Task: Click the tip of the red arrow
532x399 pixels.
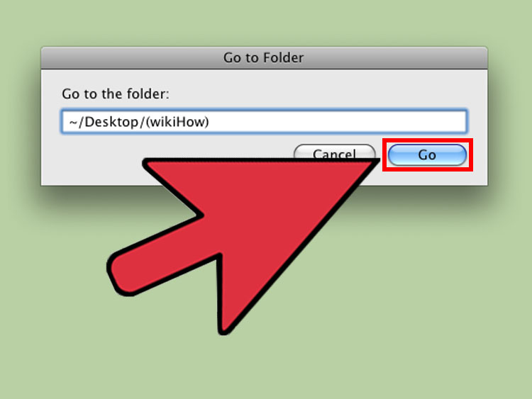Action: (x=375, y=163)
